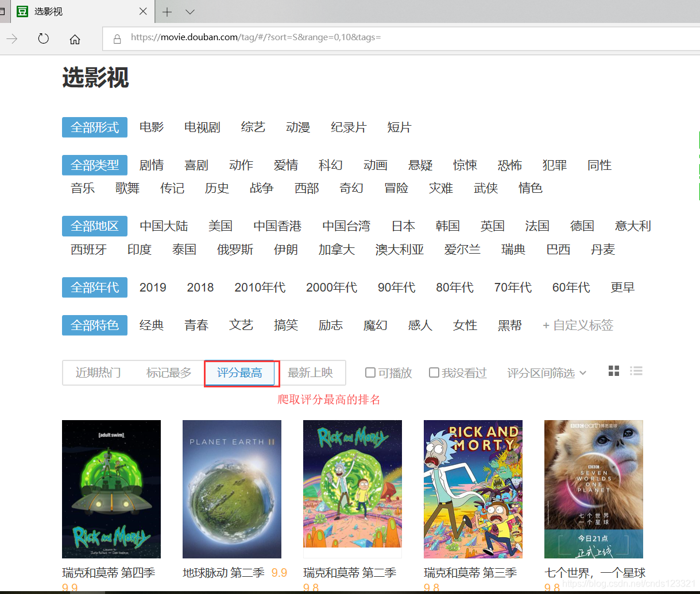The image size is (700, 594).
Task: Tick the 可播放 checkbox
Action: point(370,373)
